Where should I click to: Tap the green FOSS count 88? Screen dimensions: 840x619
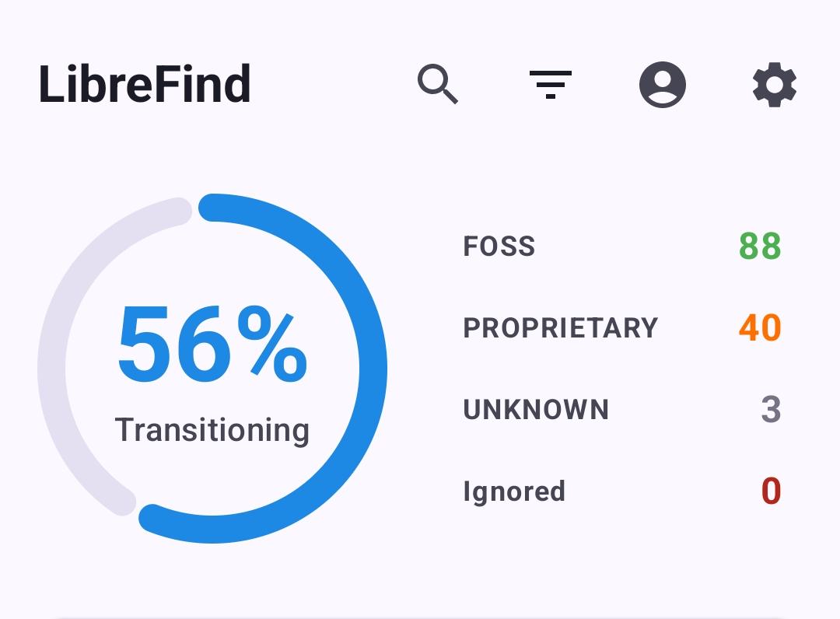pos(760,247)
